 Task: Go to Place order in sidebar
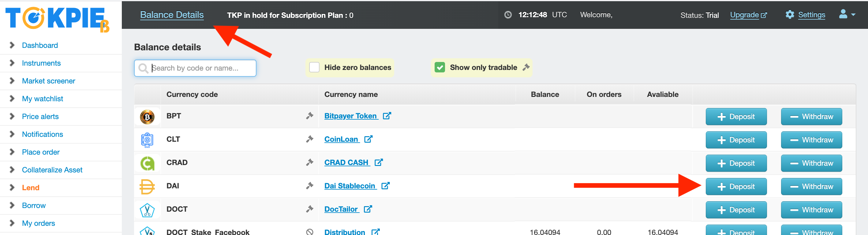[41, 152]
